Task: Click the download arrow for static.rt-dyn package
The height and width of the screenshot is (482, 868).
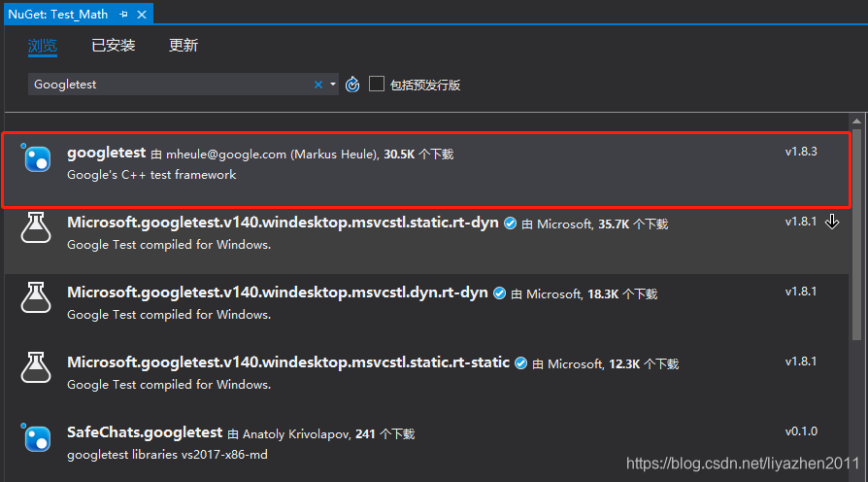Action: (832, 222)
